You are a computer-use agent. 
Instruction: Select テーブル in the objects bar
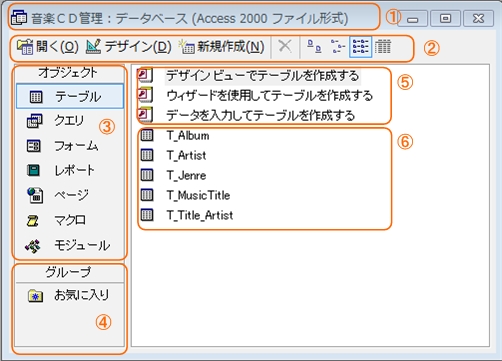pyautogui.click(x=70, y=96)
